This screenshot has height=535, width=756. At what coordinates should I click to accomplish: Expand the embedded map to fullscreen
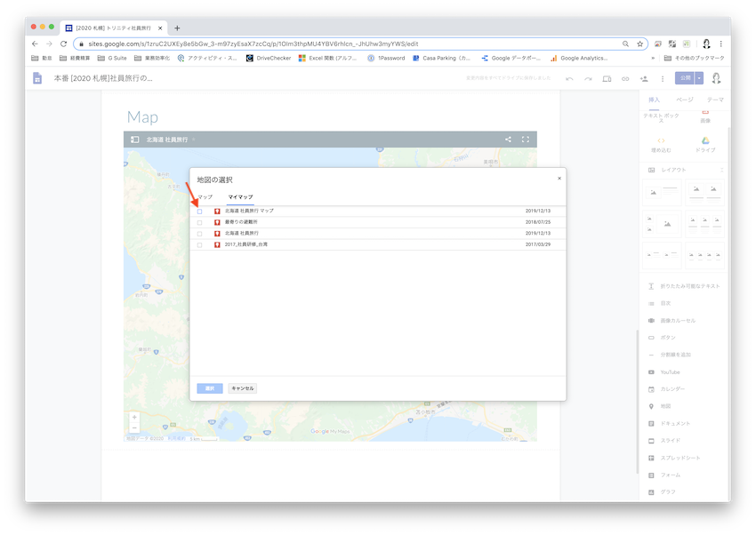click(526, 140)
